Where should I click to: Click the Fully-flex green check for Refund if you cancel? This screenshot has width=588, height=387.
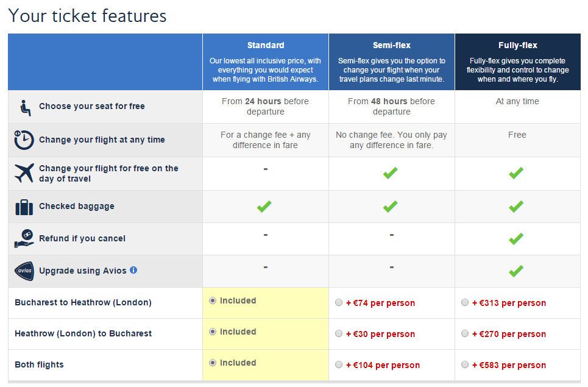(x=516, y=239)
